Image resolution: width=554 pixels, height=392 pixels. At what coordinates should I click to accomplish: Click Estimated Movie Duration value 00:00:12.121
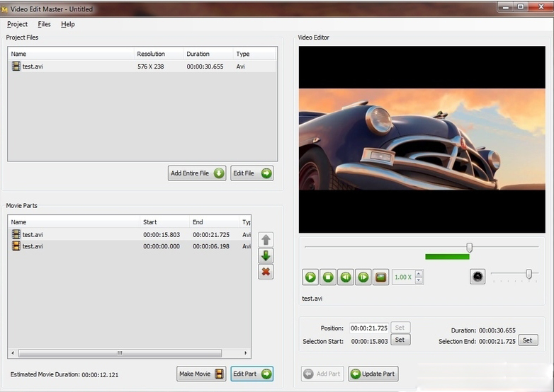tap(100, 375)
